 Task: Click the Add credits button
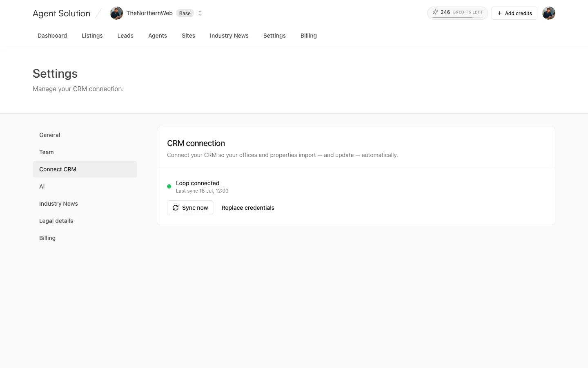tap(514, 13)
